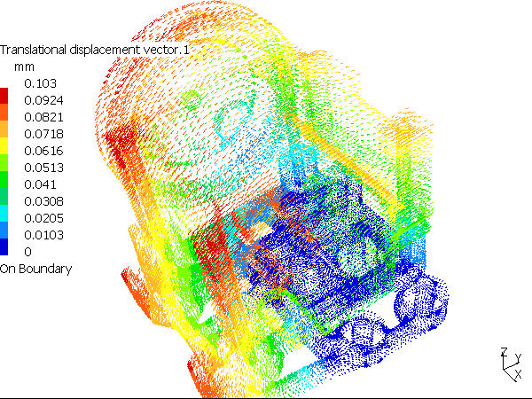
Task: Click the lime green 0.0513 legend band
Action: [x=4, y=163]
